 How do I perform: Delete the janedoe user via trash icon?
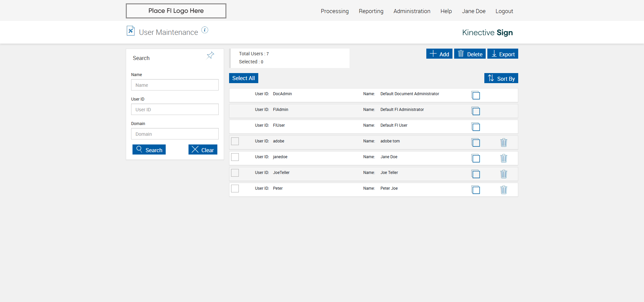pos(504,158)
